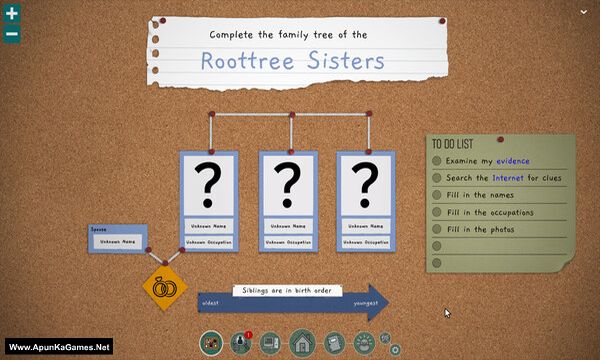Fill the middle sister's Unknown Name field

pos(288,226)
